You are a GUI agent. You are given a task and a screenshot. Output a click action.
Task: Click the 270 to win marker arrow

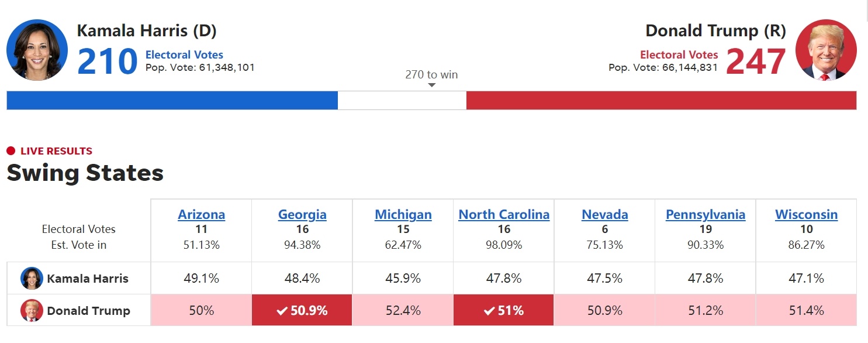(x=432, y=85)
